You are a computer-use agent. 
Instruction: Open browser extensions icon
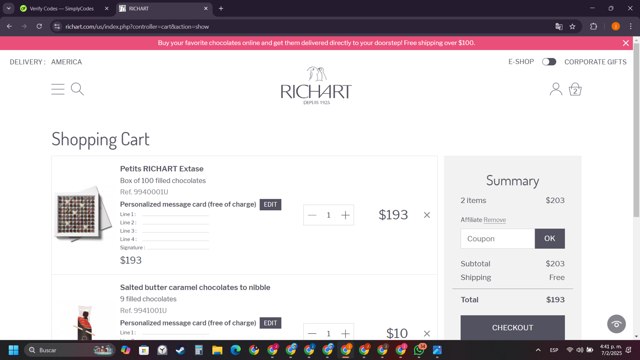pos(593,27)
